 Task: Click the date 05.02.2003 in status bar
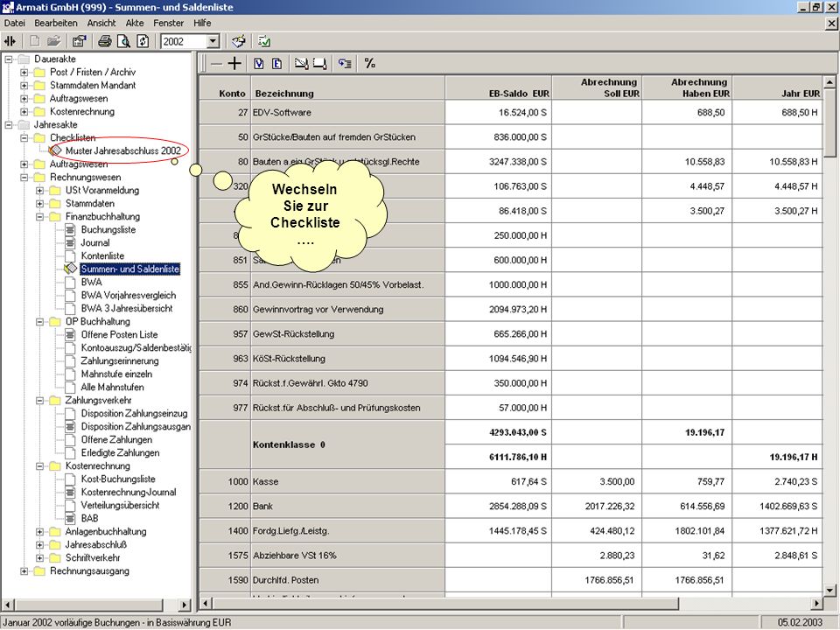pyautogui.click(x=800, y=622)
